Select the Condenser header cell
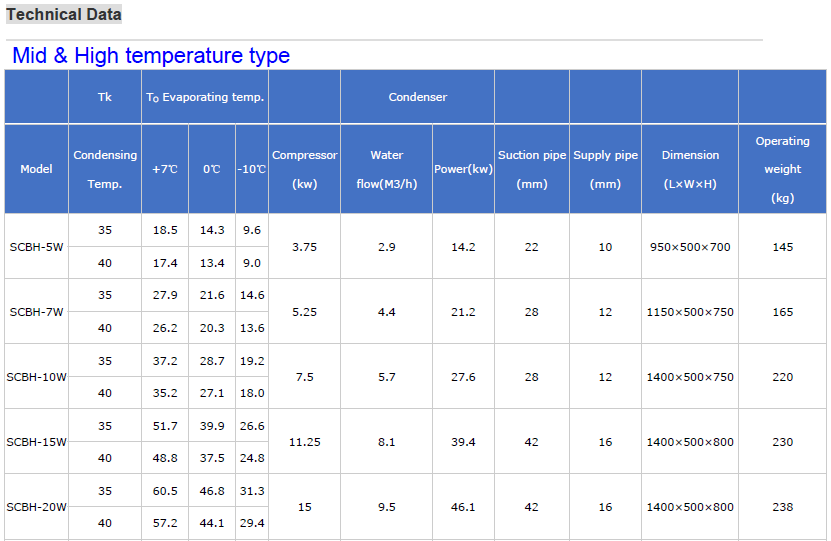Image resolution: width=831 pixels, height=541 pixels. (x=417, y=97)
